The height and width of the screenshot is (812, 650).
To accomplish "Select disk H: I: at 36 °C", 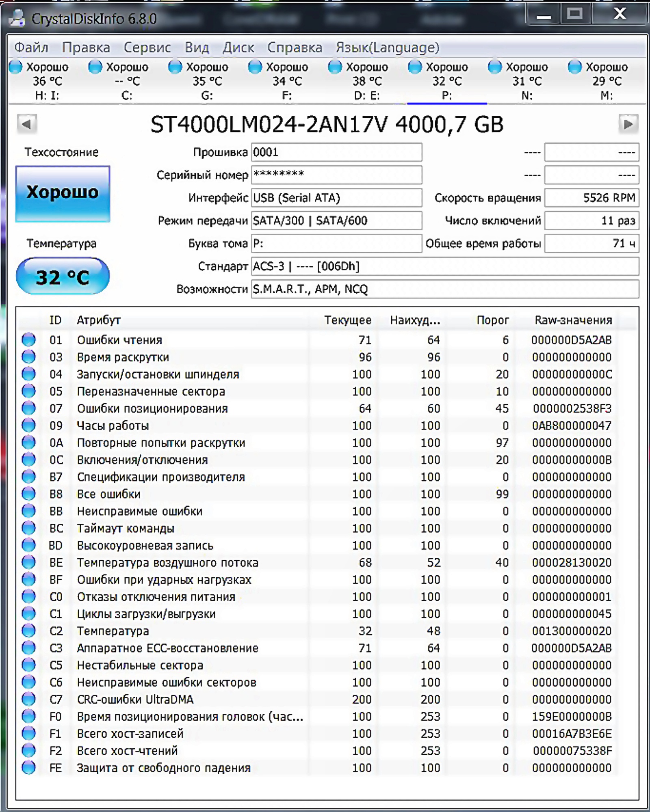I will click(x=47, y=81).
